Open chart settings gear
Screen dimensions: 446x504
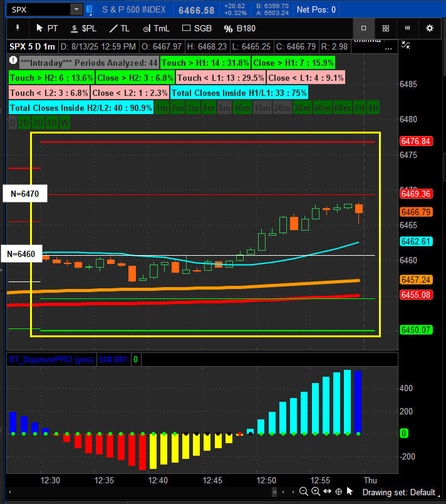tap(429, 28)
